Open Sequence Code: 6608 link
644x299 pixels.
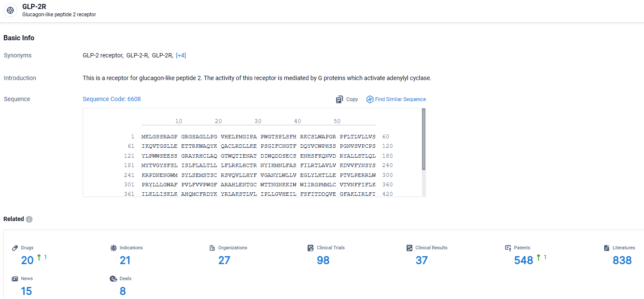coord(111,99)
